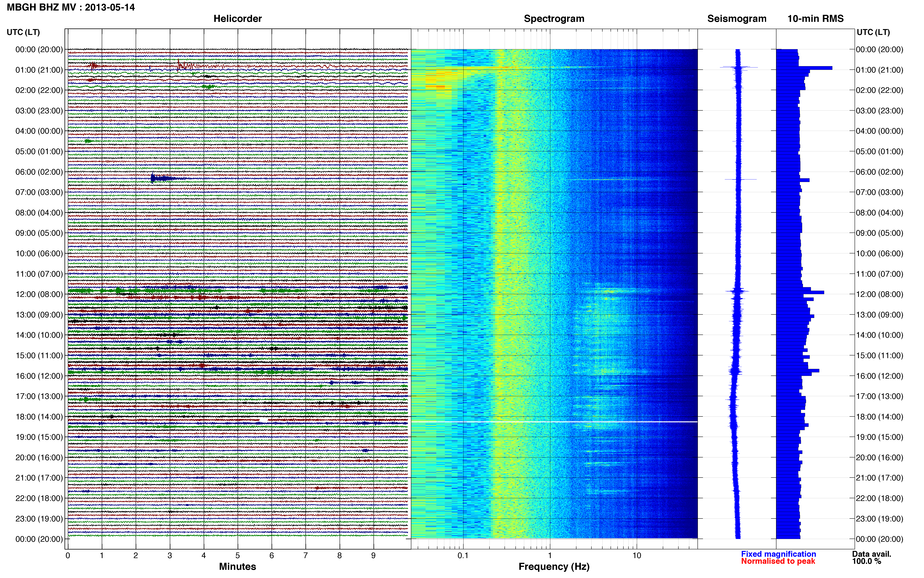
Task: Click the orange low-frequency patch near 02:00 in Spectrogram
Action: pyautogui.click(x=435, y=87)
